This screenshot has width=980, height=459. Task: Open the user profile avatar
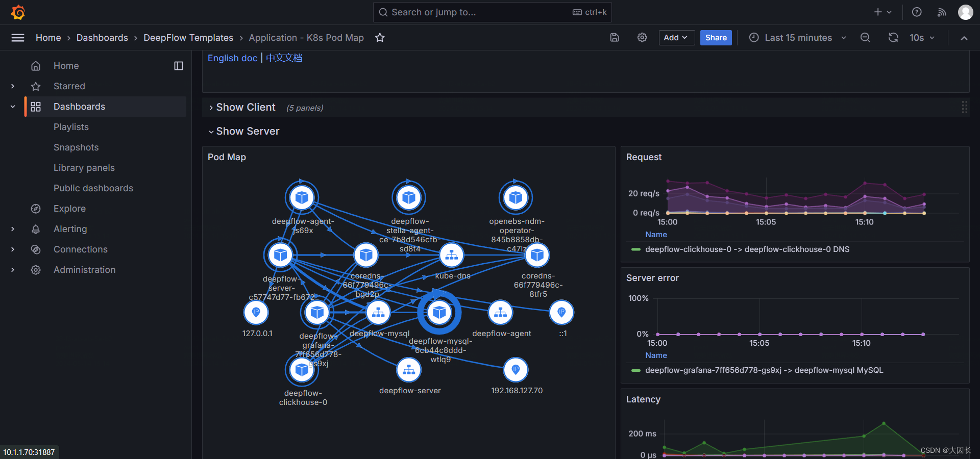tap(965, 12)
